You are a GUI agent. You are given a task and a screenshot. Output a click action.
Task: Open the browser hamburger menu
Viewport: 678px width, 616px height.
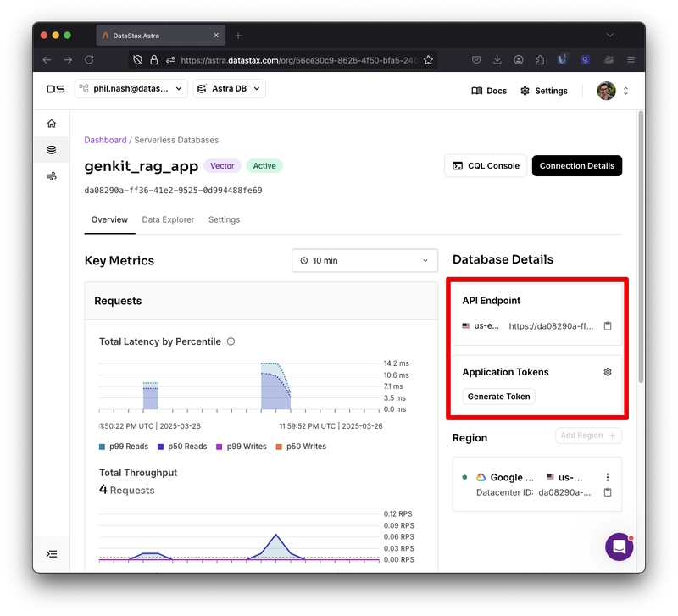coord(631,59)
